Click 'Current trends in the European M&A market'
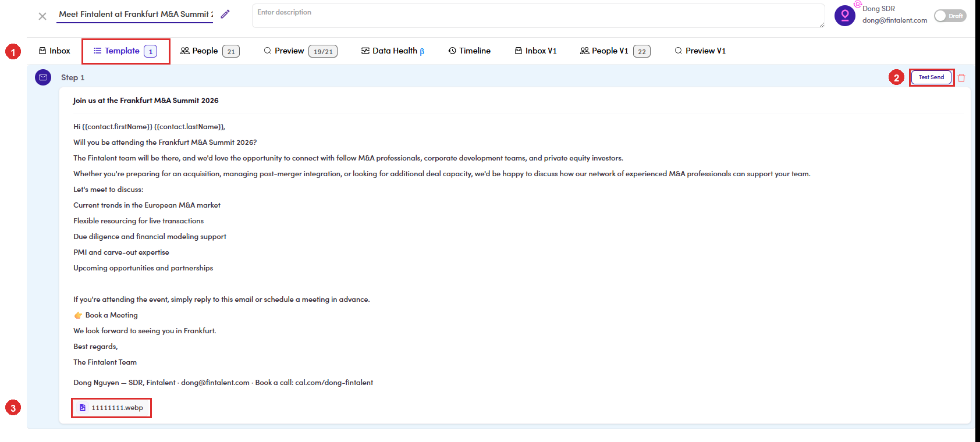 (147, 205)
